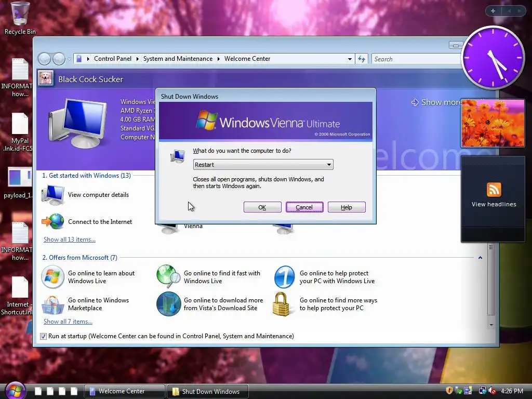Click the flower slideshow gadget picture

pyautogui.click(x=493, y=123)
